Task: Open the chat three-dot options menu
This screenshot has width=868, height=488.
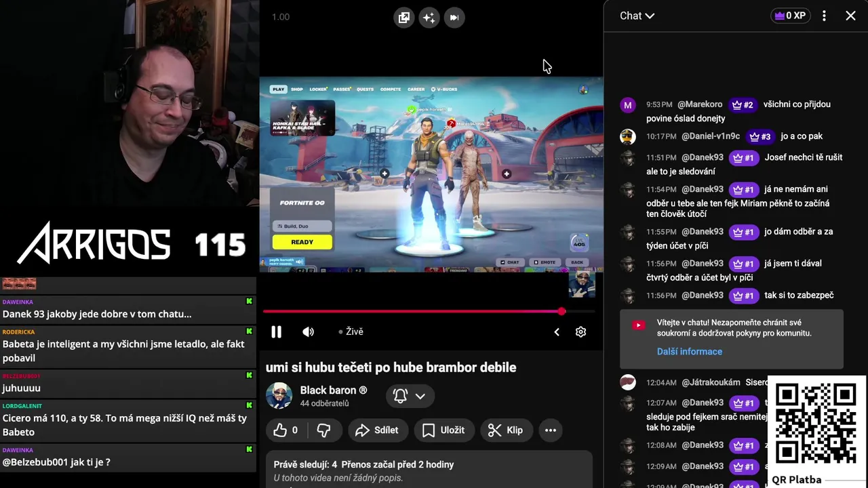Action: pos(824,16)
